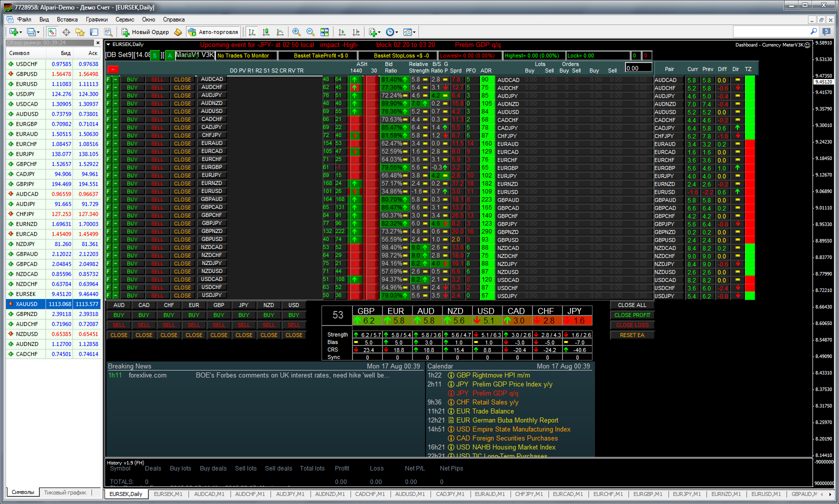Toggle the Terminal panel icon
The width and height of the screenshot is (839, 504).
(94, 32)
